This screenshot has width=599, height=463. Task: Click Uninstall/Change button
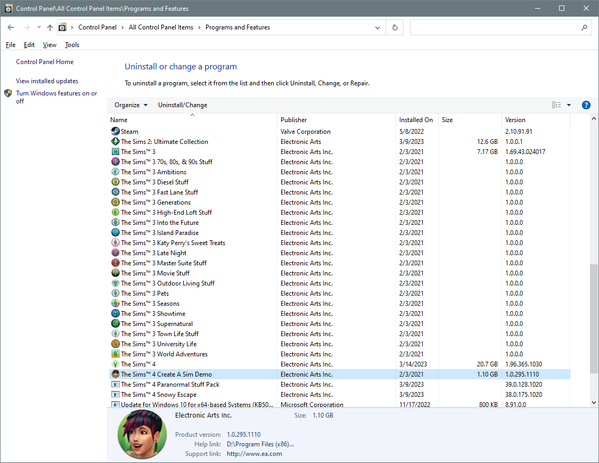[x=183, y=105]
